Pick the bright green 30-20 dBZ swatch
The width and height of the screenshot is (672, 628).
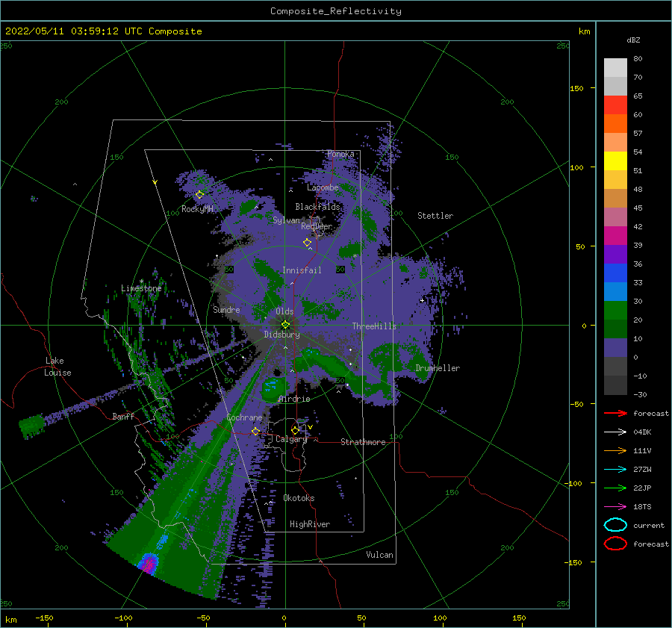pyautogui.click(x=615, y=311)
